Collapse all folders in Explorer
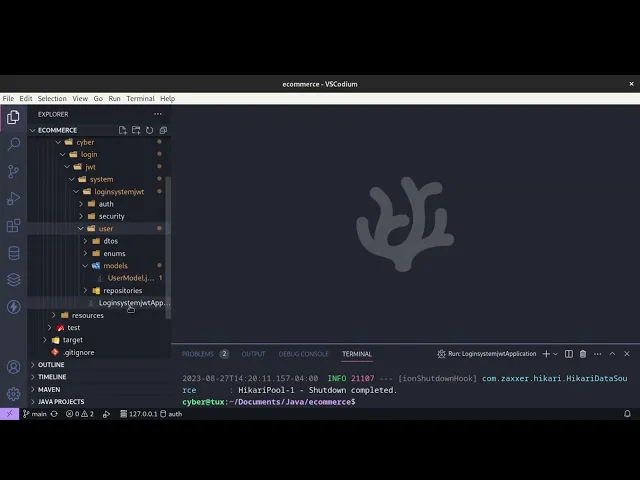640x480 pixels. coord(163,130)
